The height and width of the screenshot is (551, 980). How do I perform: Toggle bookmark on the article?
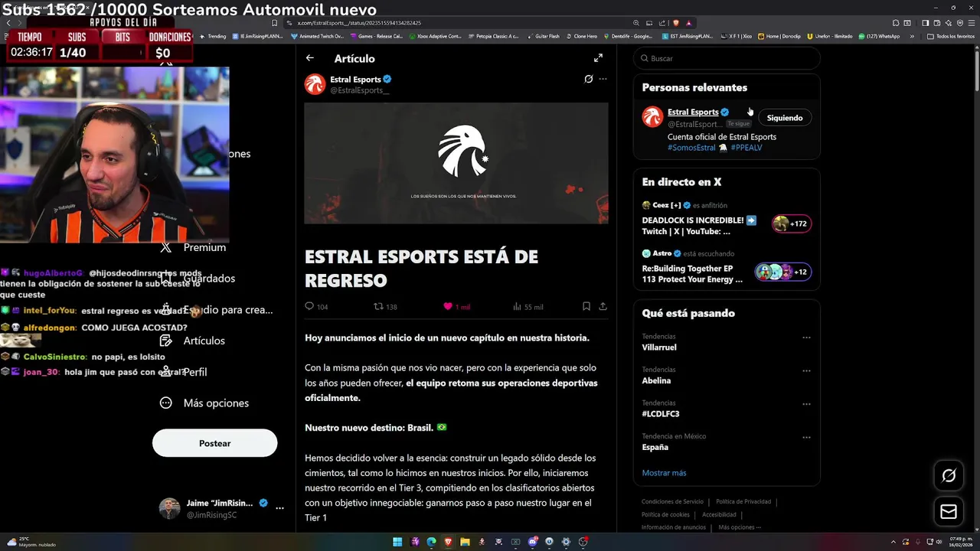[586, 306]
